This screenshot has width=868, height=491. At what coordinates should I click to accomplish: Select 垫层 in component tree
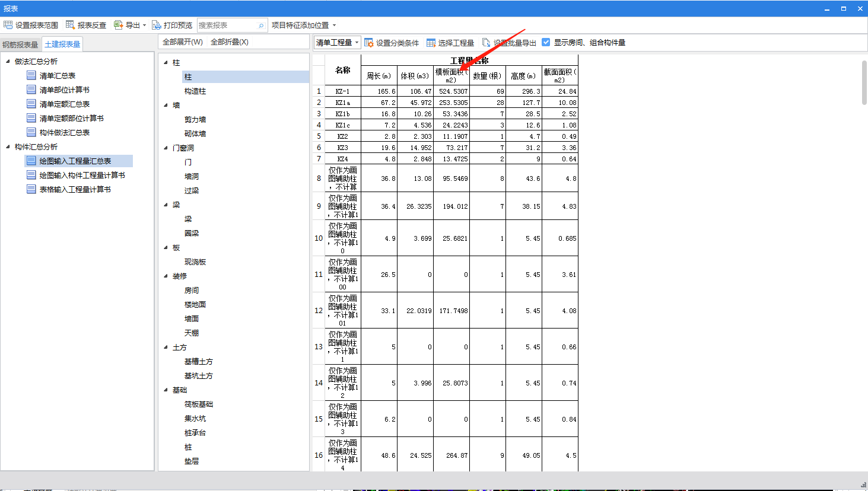click(x=192, y=461)
